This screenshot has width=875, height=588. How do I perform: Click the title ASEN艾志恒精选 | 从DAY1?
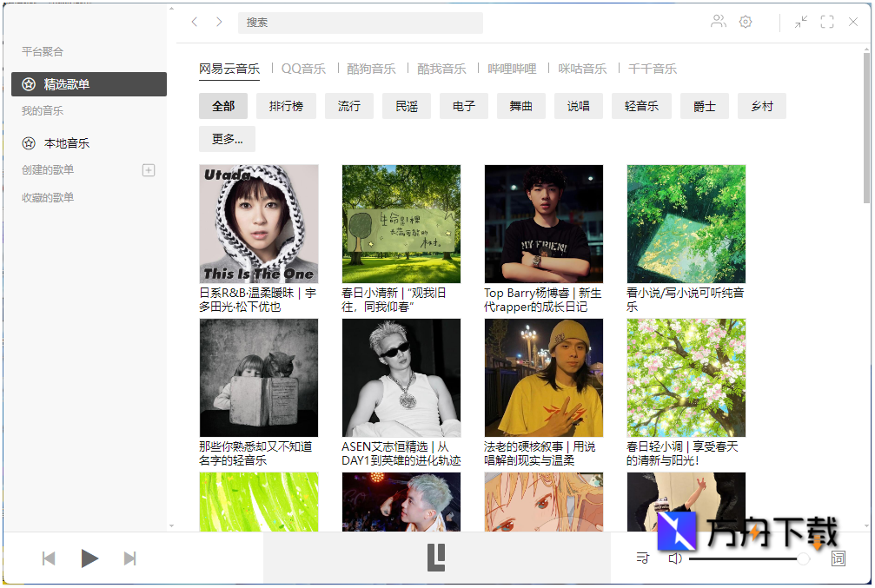click(x=401, y=453)
